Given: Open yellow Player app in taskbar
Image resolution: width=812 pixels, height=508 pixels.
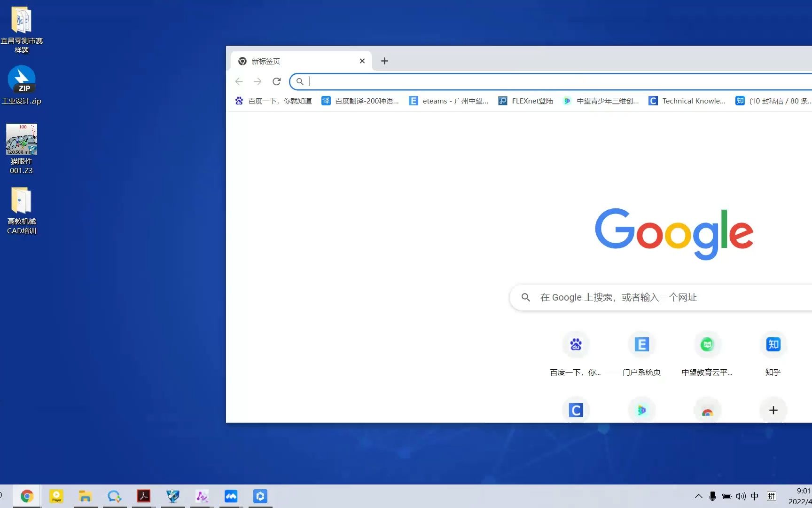Looking at the screenshot, I should (x=56, y=496).
